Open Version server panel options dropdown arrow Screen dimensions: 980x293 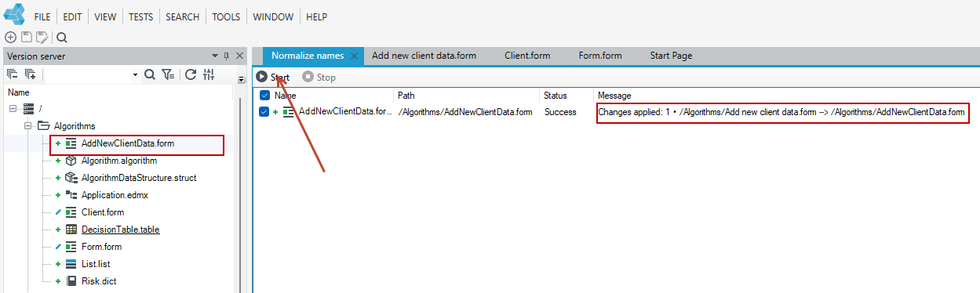point(215,56)
